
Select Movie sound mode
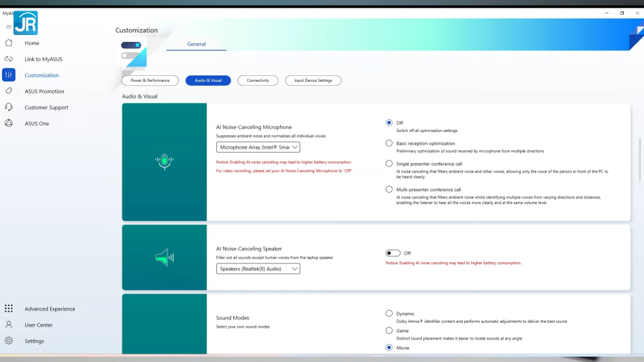coord(389,348)
